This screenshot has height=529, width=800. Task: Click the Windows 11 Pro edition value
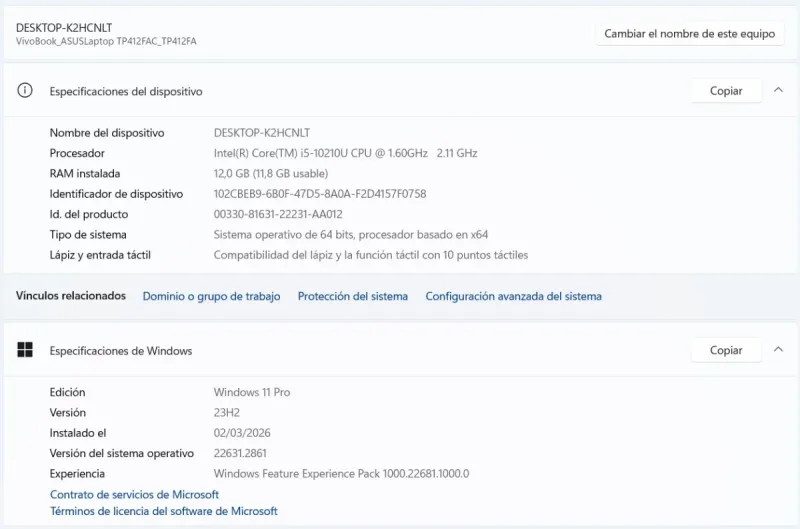[x=252, y=392]
